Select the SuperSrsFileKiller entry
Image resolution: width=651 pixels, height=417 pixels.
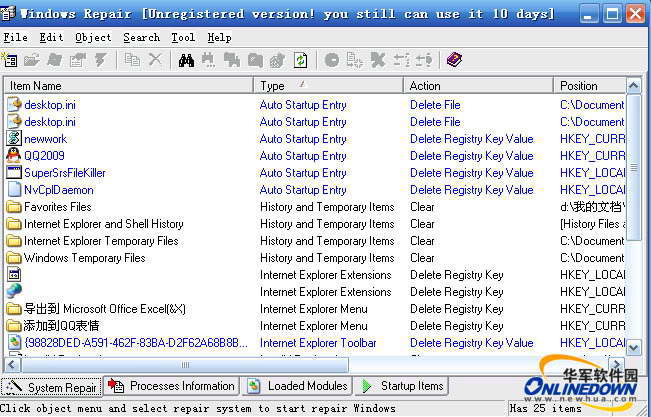click(x=65, y=173)
